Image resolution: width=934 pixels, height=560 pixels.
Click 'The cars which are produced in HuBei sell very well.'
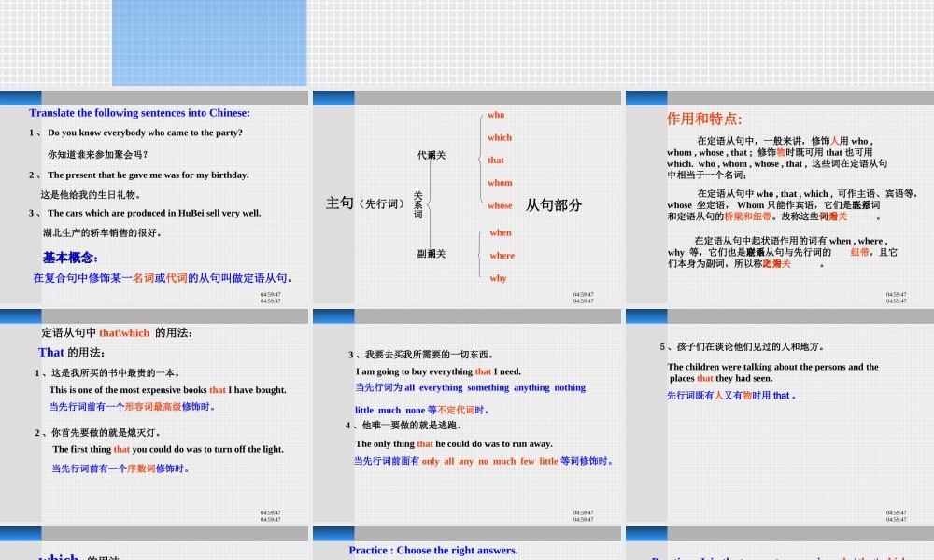154,213
